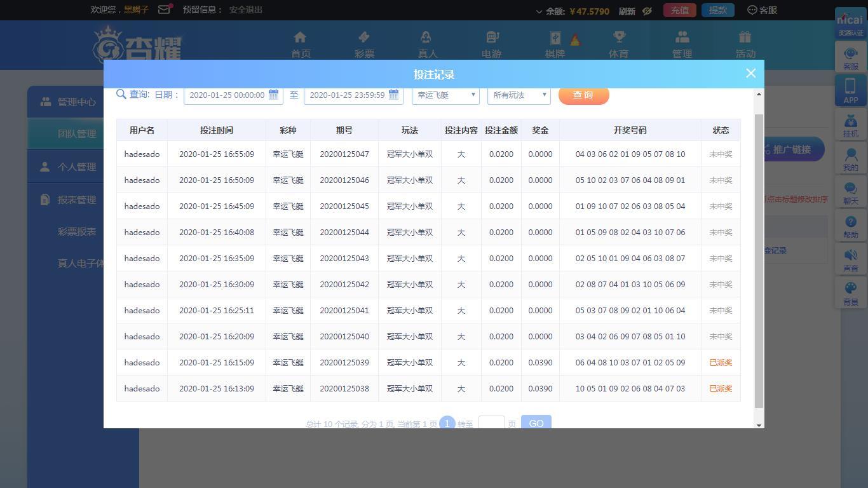Click the mail envelope icon in top bar

164,10
